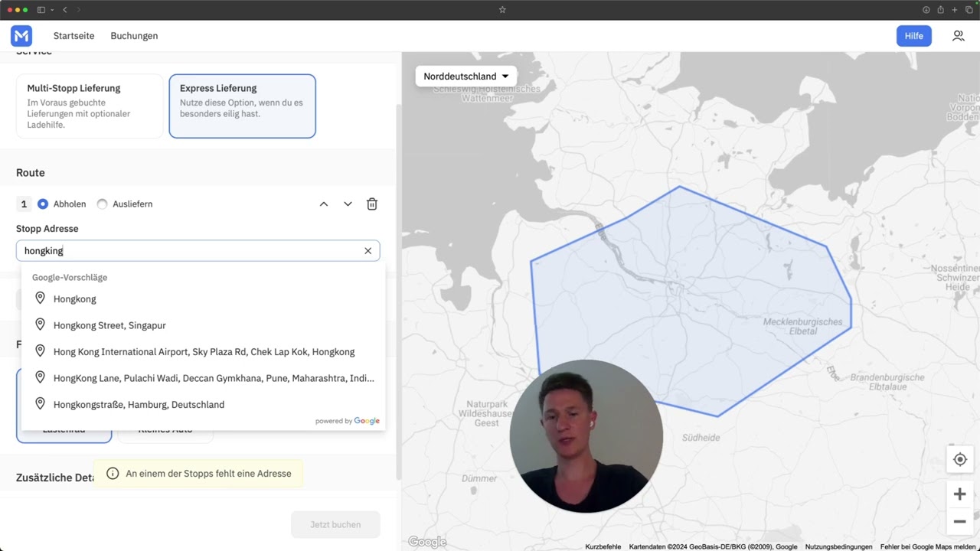Image resolution: width=980 pixels, height=551 pixels.
Task: Open Buchungen in navigation
Action: click(x=134, y=36)
